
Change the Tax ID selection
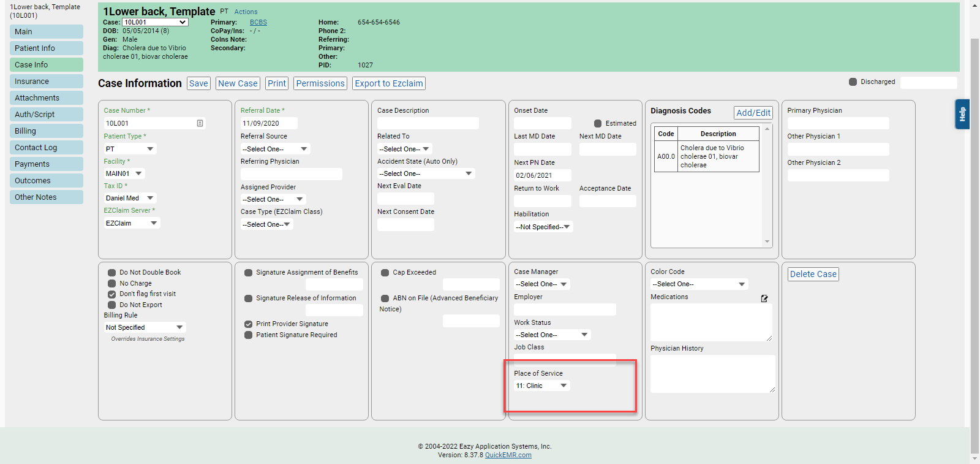pyautogui.click(x=130, y=198)
